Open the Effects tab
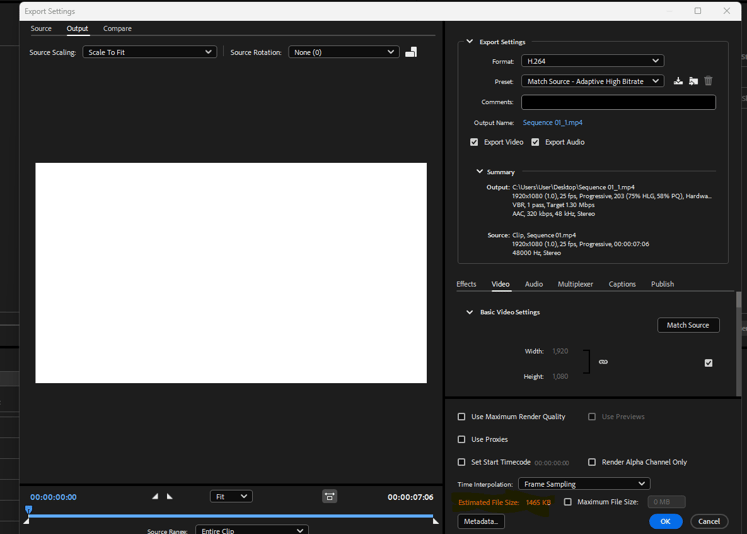747x534 pixels. (466, 284)
